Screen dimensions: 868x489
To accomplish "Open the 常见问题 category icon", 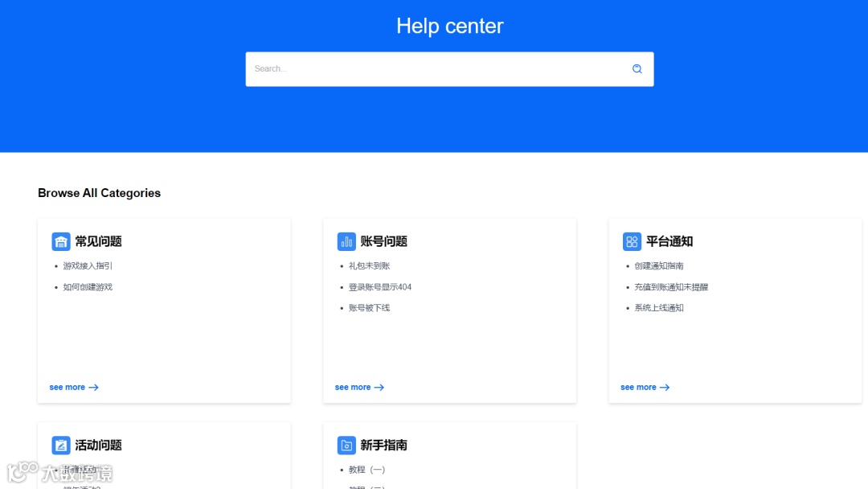I will [x=61, y=241].
